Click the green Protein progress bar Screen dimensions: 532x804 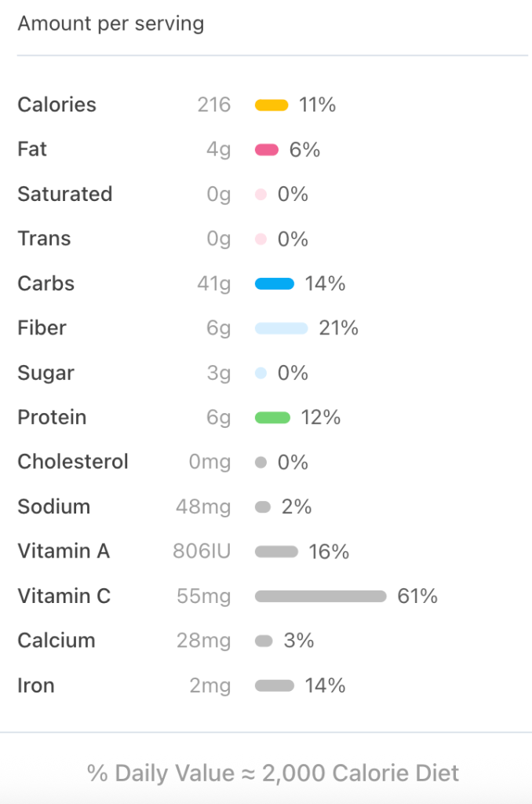click(x=272, y=418)
